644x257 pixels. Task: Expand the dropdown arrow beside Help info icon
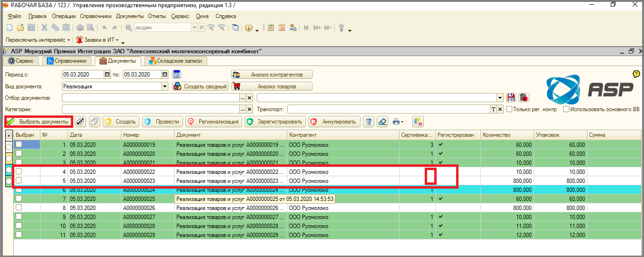(x=257, y=30)
